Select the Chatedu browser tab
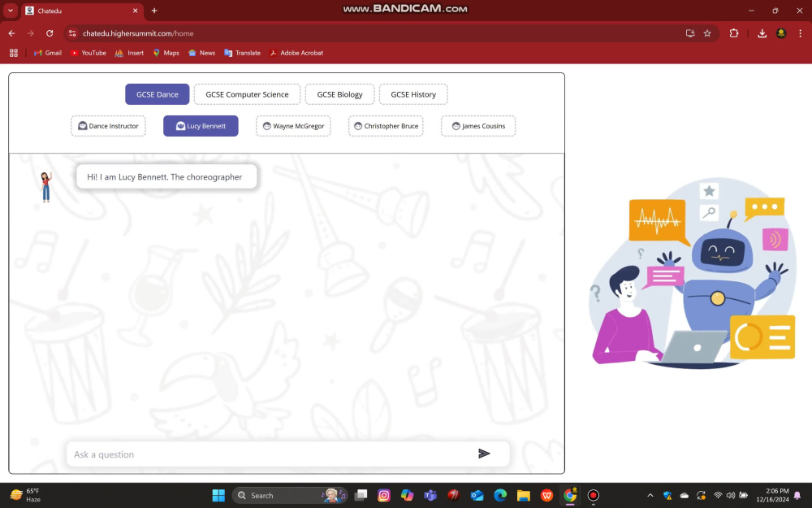 pyautogui.click(x=83, y=11)
